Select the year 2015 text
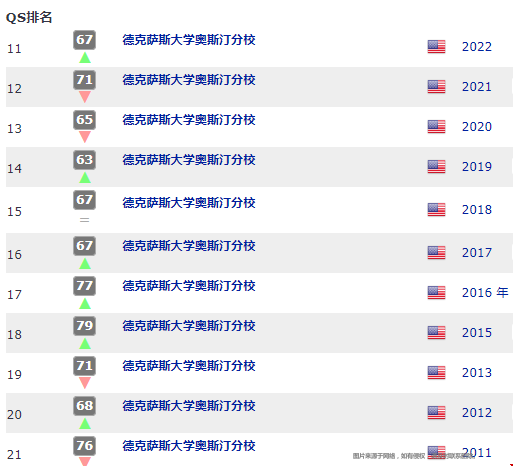The height and width of the screenshot is (466, 513). pyautogui.click(x=477, y=333)
